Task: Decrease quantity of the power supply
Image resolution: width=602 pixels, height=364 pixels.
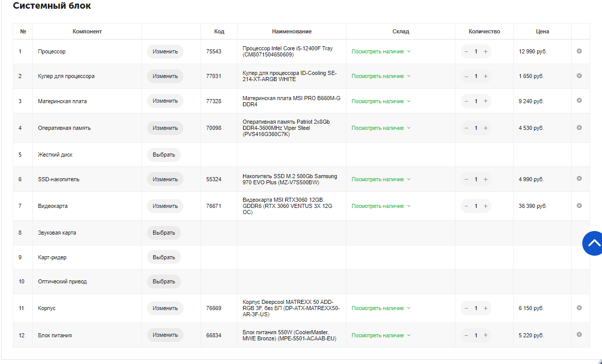Action: click(x=466, y=335)
